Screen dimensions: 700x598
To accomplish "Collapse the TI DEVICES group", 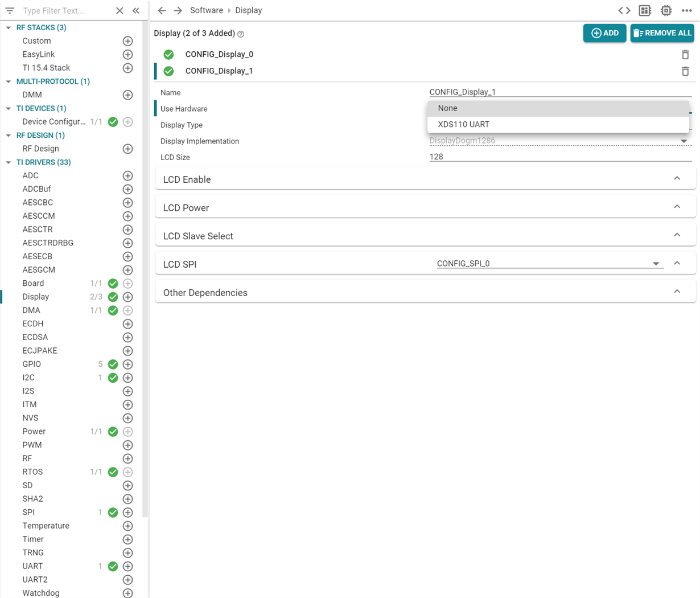I will 8,108.
